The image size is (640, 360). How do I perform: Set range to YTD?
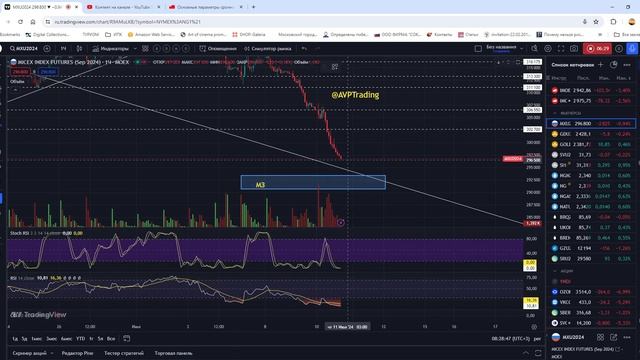click(x=80, y=339)
